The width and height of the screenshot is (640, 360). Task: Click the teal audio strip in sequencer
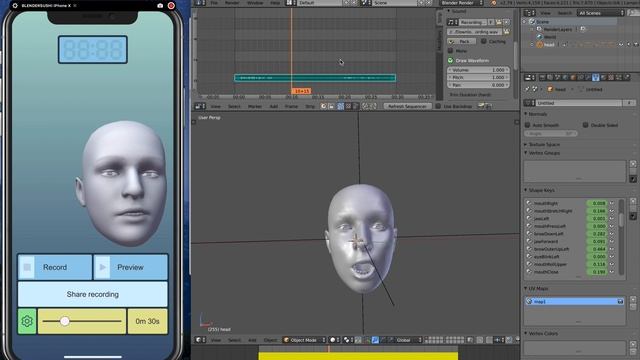pos(315,78)
